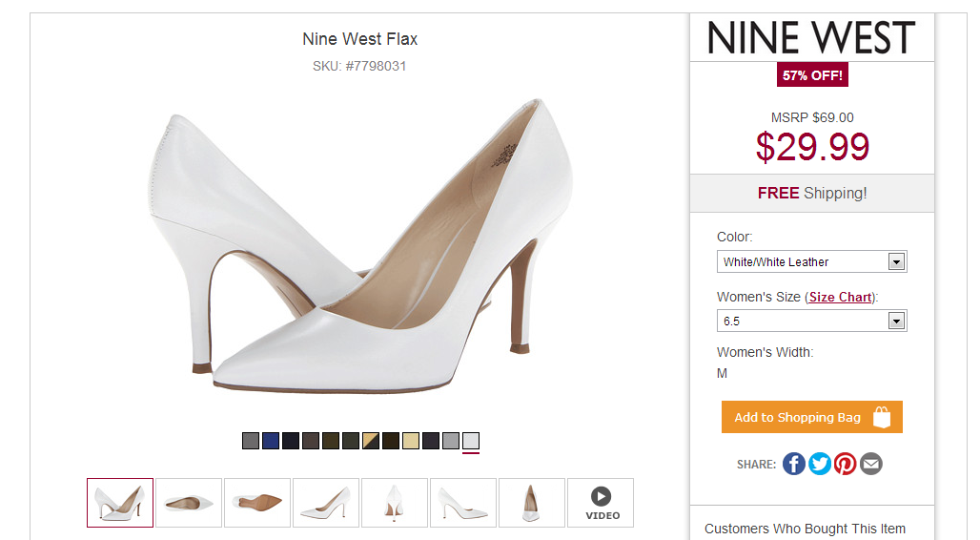Show the top-down view thumbnail
Screen dimensions: 980x540
(189, 503)
